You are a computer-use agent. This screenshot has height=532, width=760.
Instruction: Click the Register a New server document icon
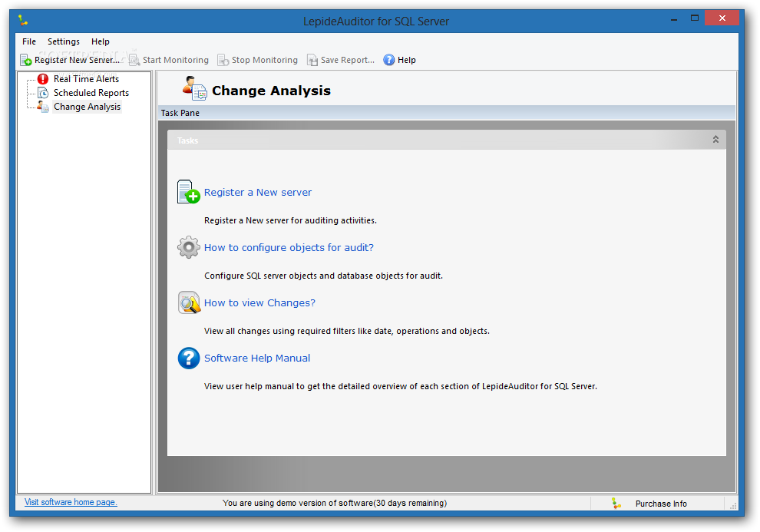click(189, 192)
